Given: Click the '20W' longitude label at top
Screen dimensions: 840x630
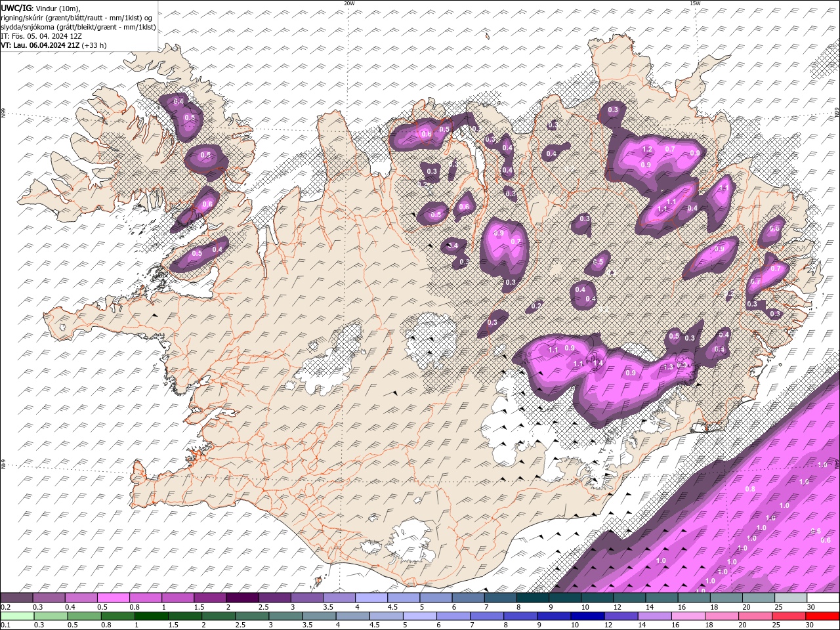Looking at the screenshot, I should pyautogui.click(x=349, y=3).
